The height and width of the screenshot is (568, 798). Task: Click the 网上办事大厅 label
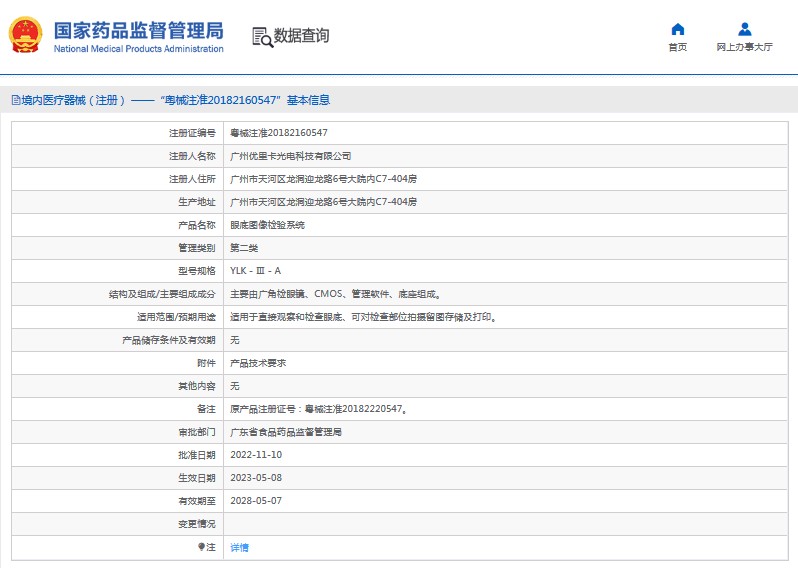[745, 47]
